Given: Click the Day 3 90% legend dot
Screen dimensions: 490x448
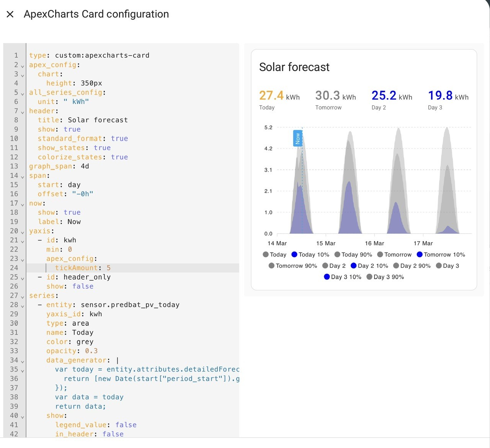Looking at the screenshot, I should click(369, 276).
